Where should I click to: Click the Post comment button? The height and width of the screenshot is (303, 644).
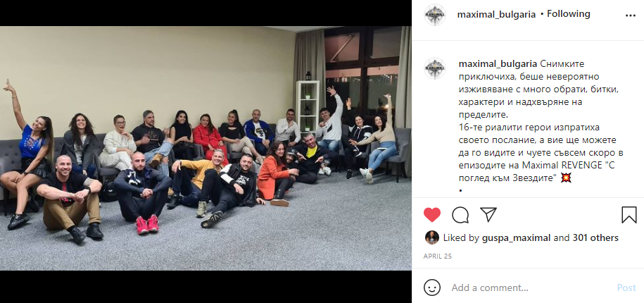[x=626, y=287]
